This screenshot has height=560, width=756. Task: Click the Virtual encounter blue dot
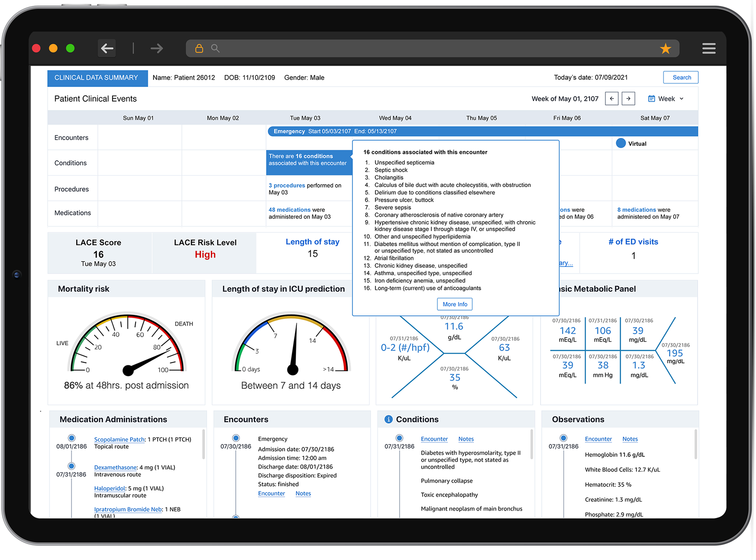tap(621, 143)
